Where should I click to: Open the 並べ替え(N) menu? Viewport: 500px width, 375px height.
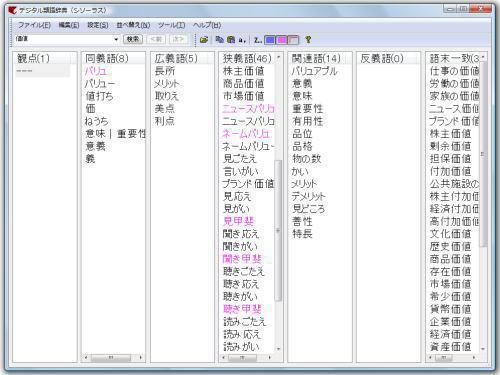coord(133,25)
